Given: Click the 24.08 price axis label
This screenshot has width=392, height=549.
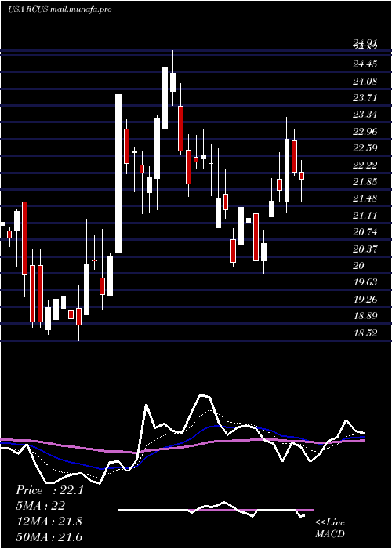Looking at the screenshot, I should tap(365, 82).
